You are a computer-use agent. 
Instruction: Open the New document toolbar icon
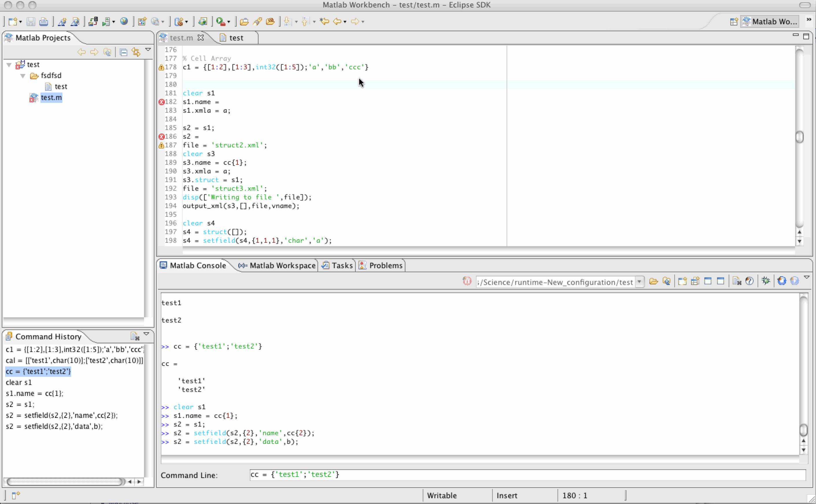click(x=13, y=21)
